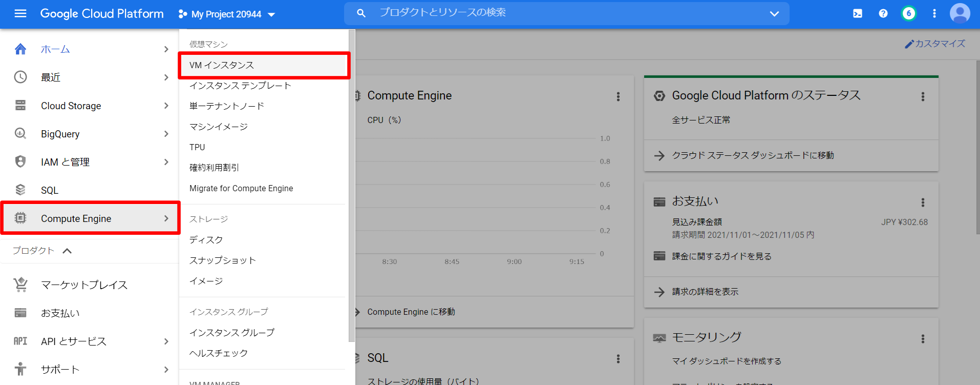980x385 pixels.
Task: Open お支払い card options menu
Action: [x=923, y=202]
